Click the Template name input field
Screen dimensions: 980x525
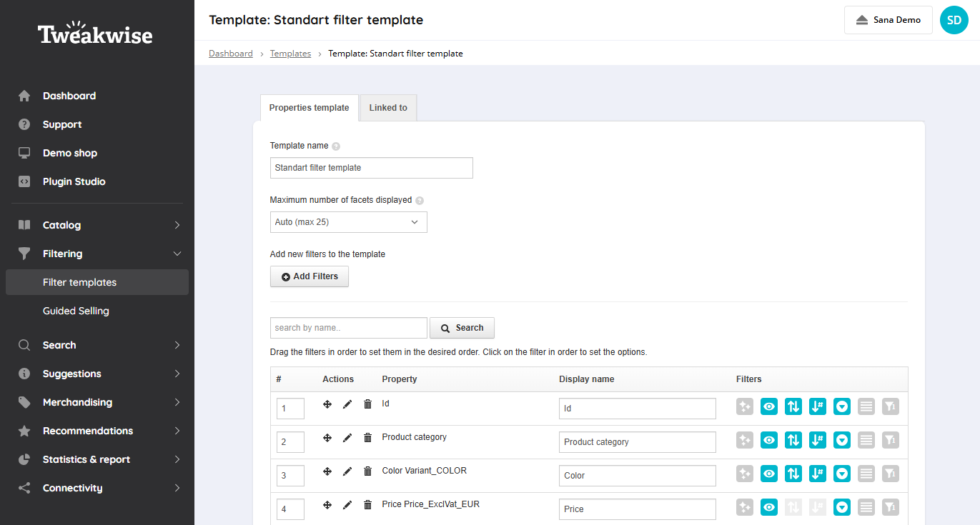coord(372,168)
